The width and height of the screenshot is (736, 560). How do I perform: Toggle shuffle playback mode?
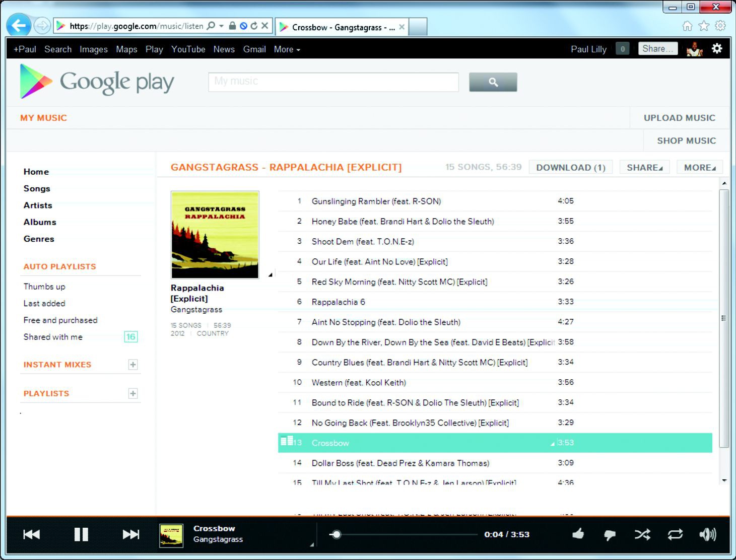point(642,534)
